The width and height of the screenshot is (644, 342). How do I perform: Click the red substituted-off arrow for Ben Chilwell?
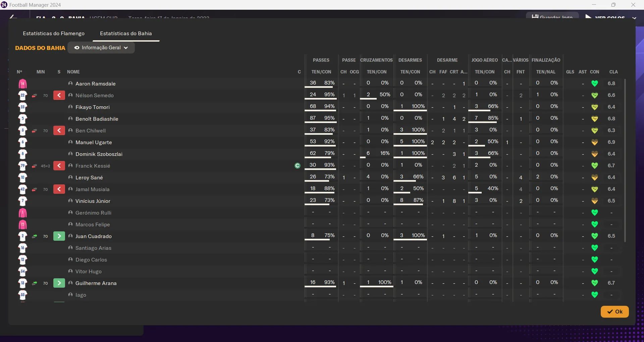click(59, 131)
